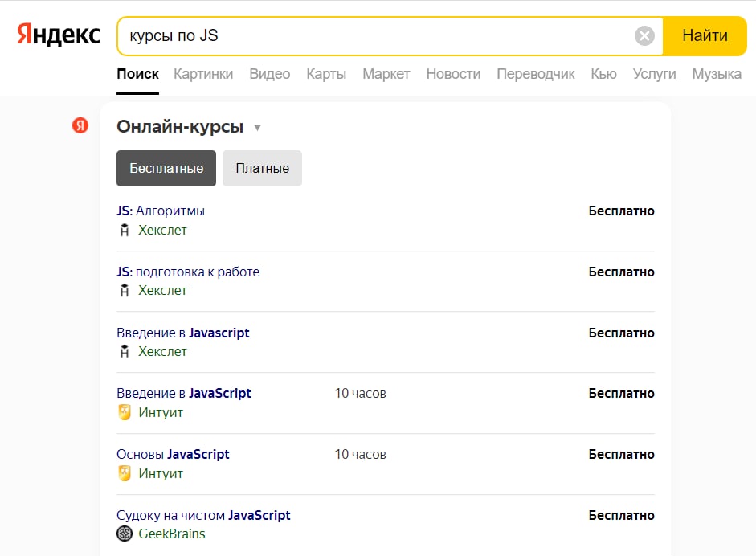Clear the search query with the X icon
Screen dimensions: 756x556
pos(644,35)
